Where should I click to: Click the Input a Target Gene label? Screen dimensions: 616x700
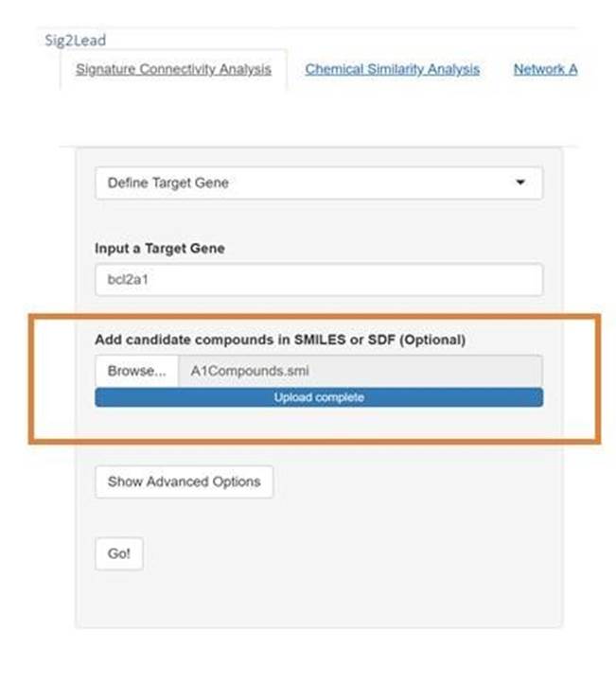click(160, 248)
